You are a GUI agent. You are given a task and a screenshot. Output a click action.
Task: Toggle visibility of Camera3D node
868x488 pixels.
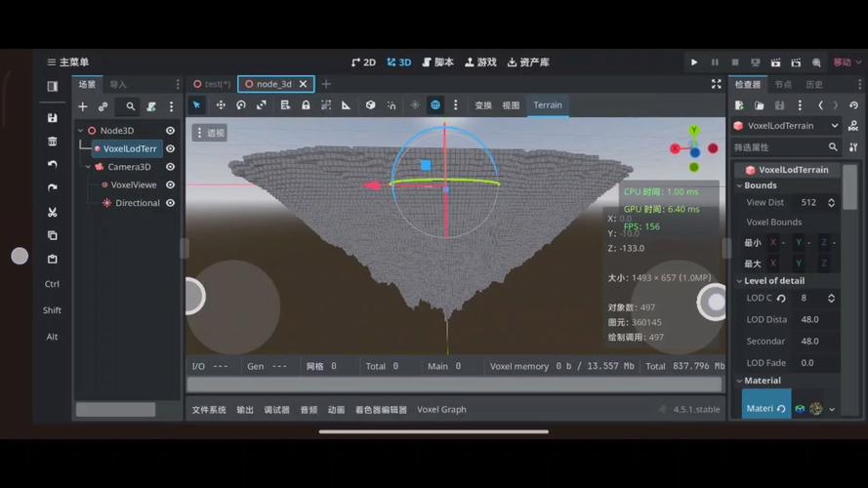(170, 167)
